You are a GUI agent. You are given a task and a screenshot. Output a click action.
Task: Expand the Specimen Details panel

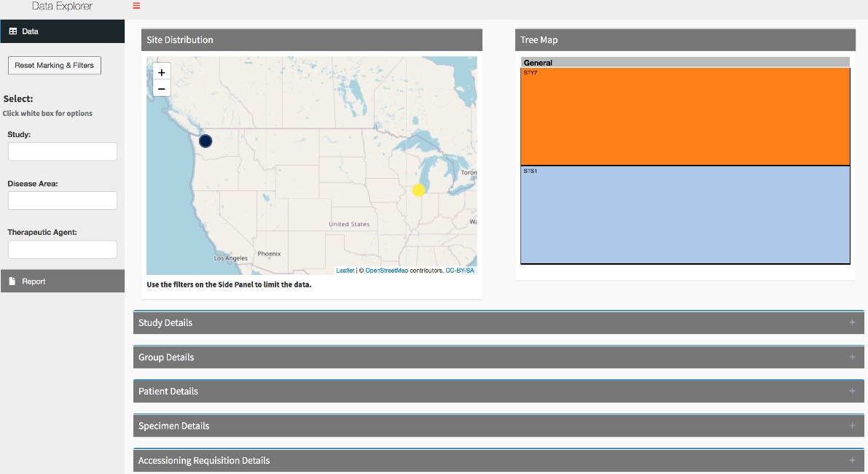[x=852, y=426]
